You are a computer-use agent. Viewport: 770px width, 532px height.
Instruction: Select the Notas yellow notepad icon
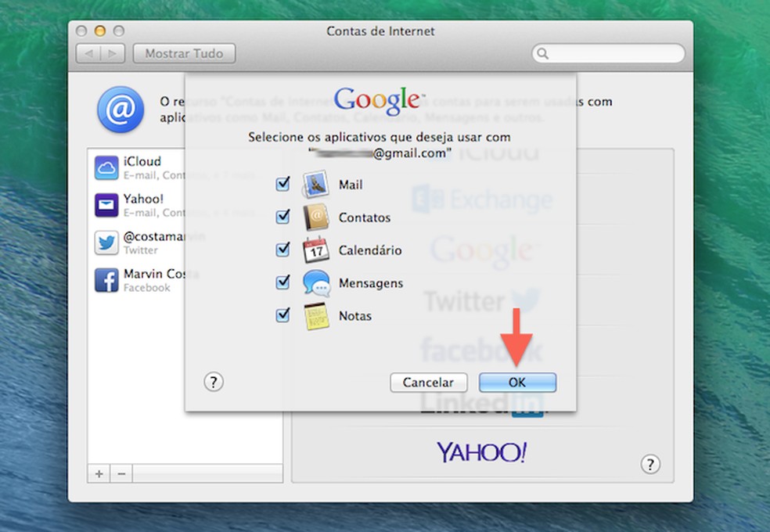coord(316,315)
